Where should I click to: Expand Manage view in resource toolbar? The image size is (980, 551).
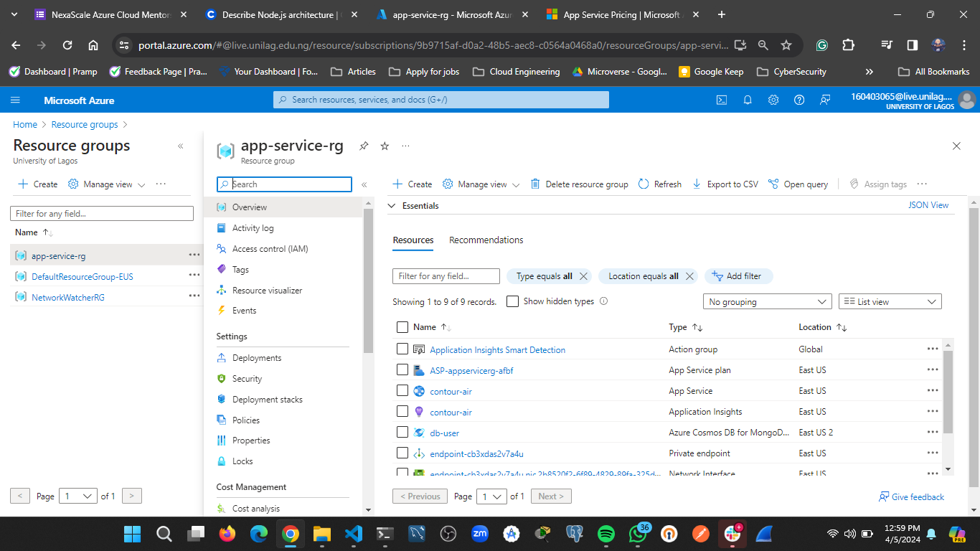tap(481, 184)
